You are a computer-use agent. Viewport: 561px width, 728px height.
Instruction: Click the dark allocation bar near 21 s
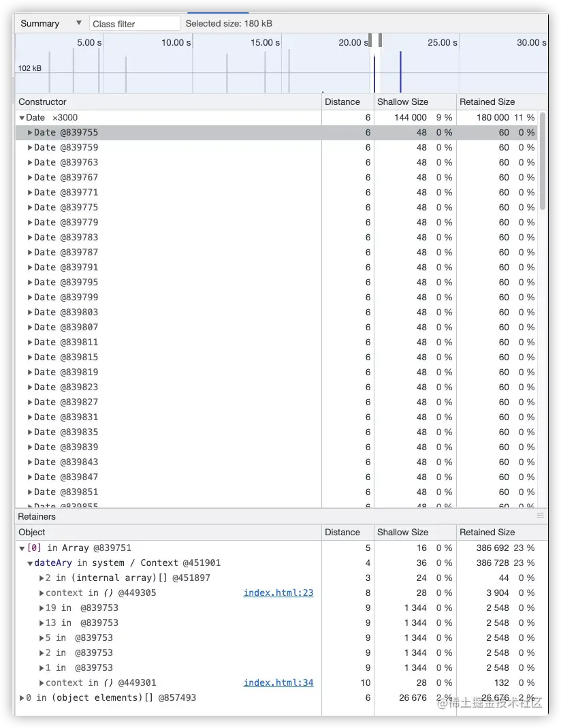(x=374, y=74)
